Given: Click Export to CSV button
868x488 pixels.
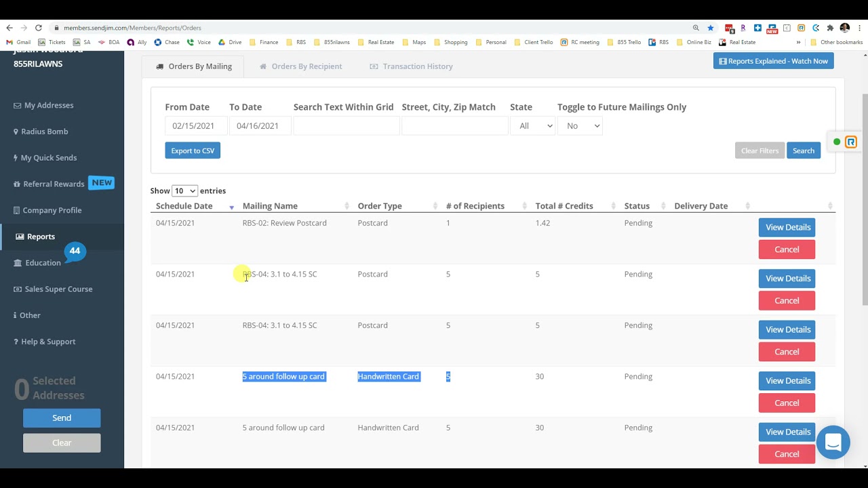Looking at the screenshot, I should 193,150.
